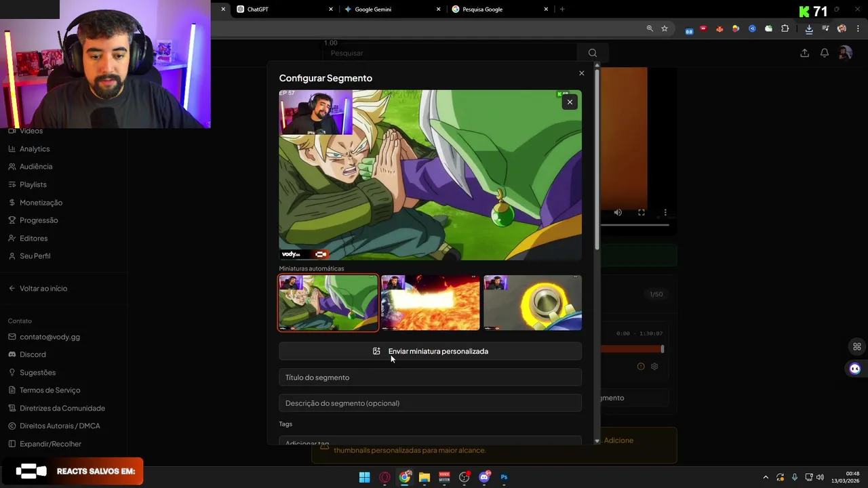
Task: Open the profile avatar in the site header
Action: [845, 53]
